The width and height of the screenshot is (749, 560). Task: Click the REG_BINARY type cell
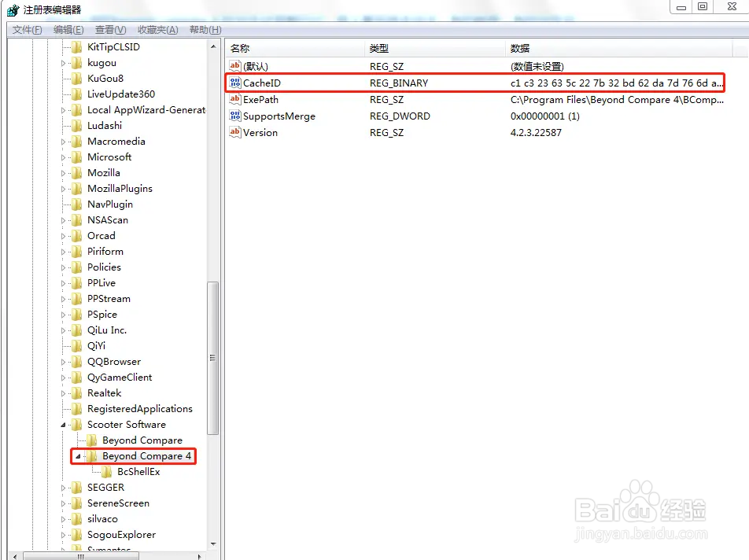pyautogui.click(x=399, y=83)
